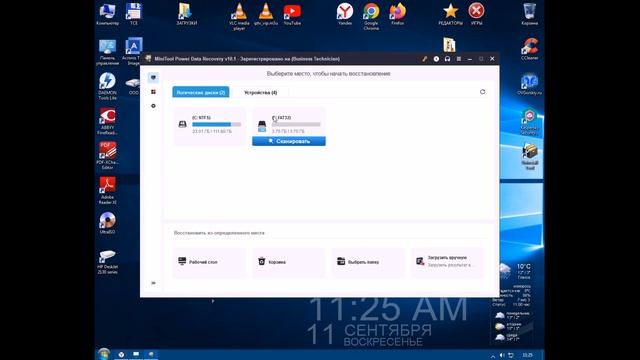Open РЕДАКТОРЫ star folder
Screen dimensions: 640x360
(x=451, y=14)
